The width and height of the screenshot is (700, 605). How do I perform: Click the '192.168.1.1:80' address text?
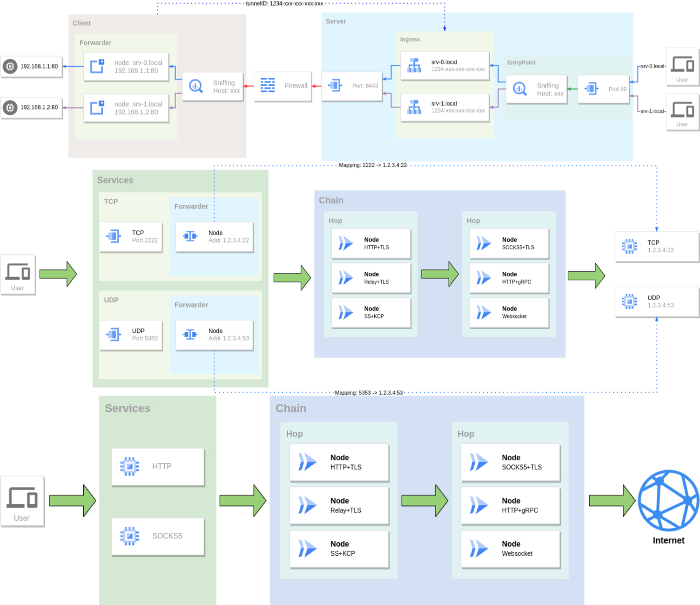pos(39,67)
